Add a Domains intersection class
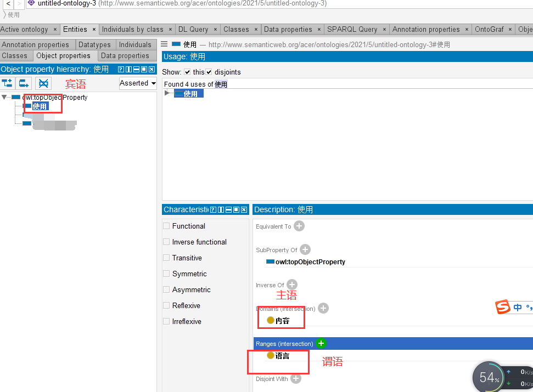533x392 pixels. tap(323, 308)
